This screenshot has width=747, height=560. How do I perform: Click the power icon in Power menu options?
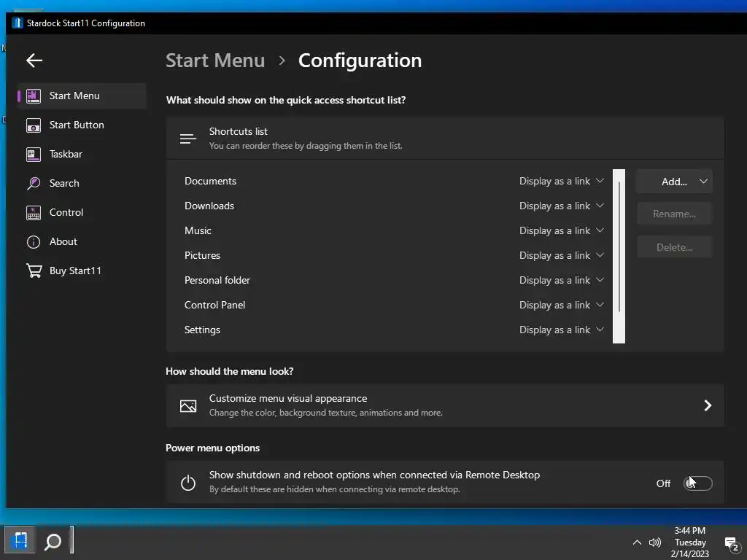[x=188, y=483]
